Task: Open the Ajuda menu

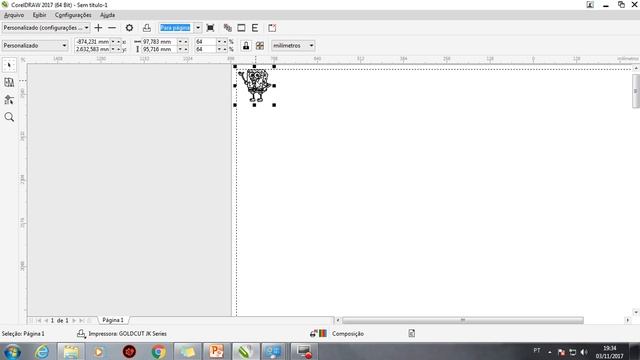Action: tap(107, 15)
